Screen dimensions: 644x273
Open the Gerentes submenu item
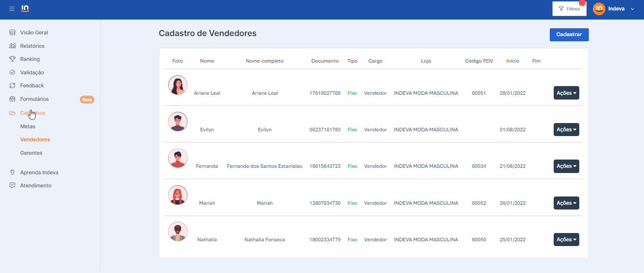(31, 153)
